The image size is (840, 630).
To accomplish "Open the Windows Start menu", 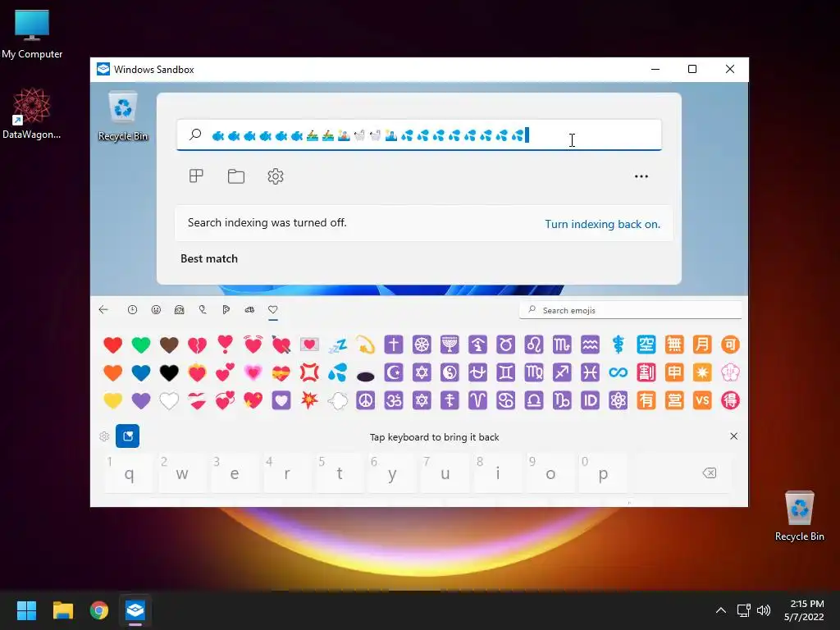I will (x=26, y=610).
